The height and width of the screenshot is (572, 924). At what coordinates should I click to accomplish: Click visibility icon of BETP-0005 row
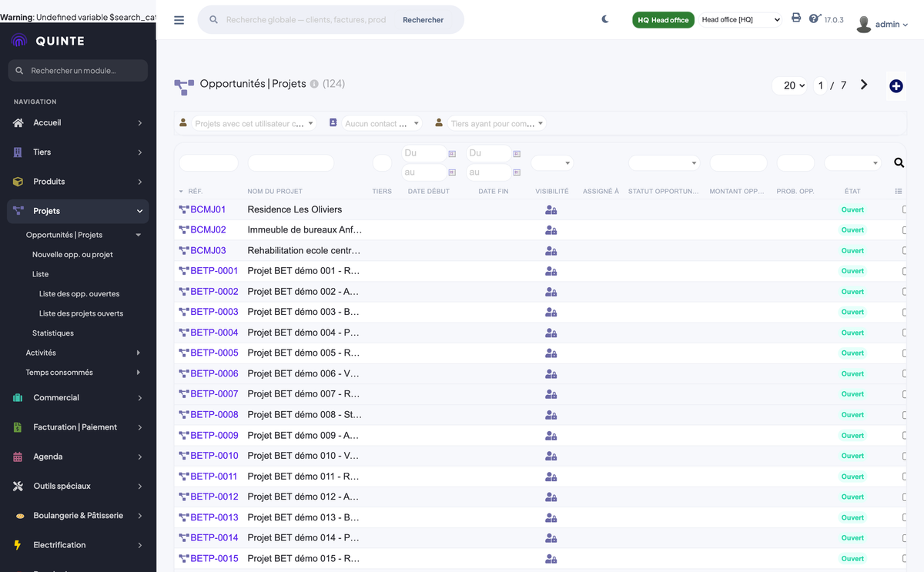[551, 353]
